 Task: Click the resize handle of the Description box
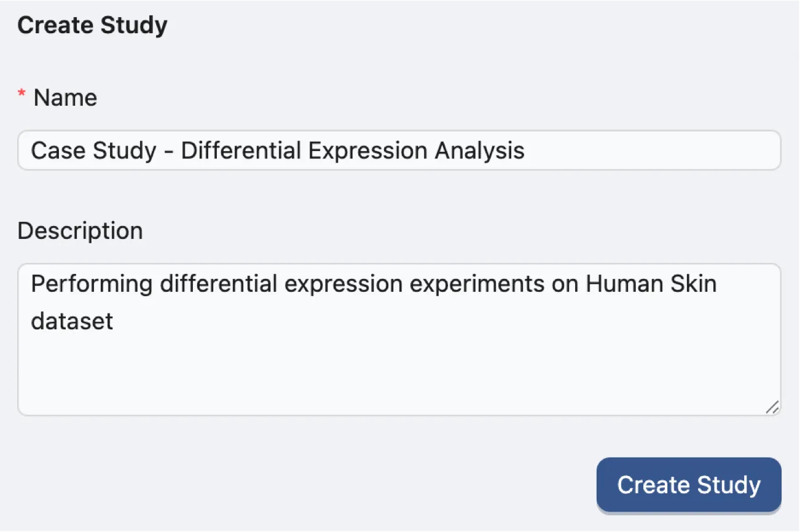pyautogui.click(x=772, y=407)
